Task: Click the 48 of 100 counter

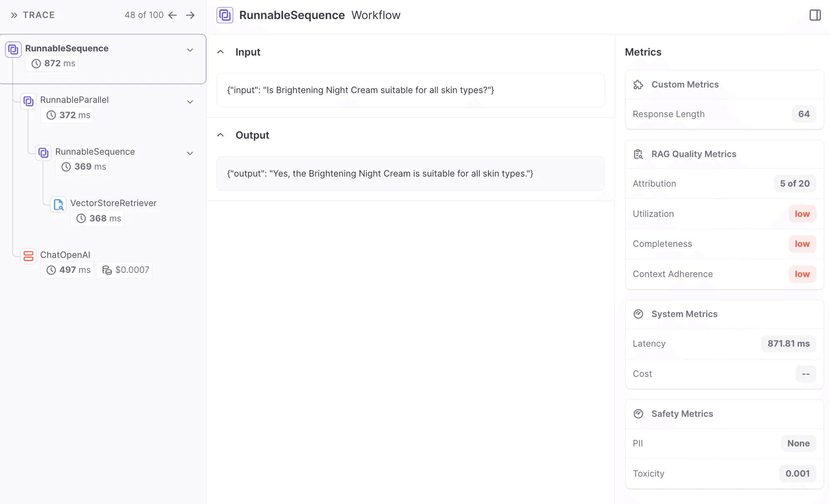Action: click(x=144, y=15)
